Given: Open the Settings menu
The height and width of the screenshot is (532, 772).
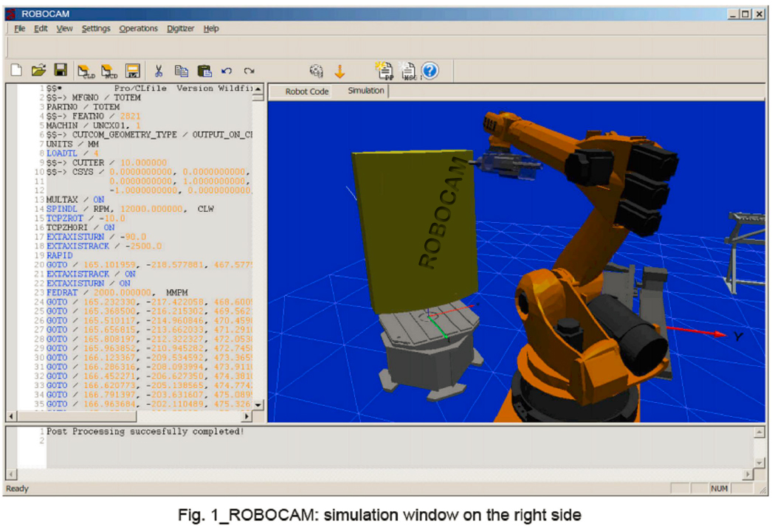Looking at the screenshot, I should click(x=96, y=29).
